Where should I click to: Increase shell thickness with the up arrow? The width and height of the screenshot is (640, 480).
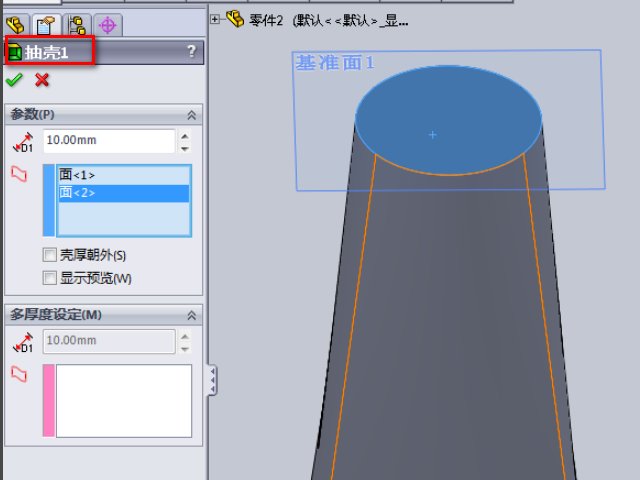point(184,135)
